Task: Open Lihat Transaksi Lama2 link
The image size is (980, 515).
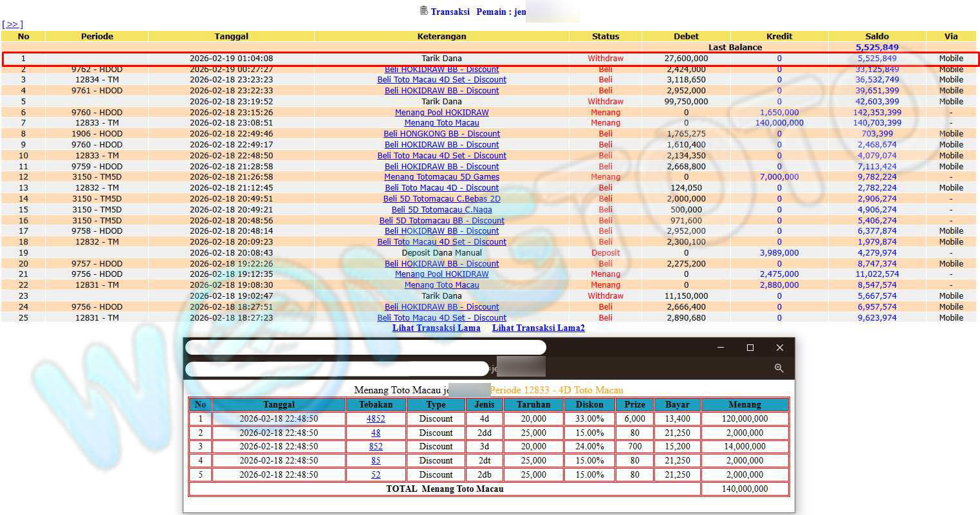Action: click(538, 328)
